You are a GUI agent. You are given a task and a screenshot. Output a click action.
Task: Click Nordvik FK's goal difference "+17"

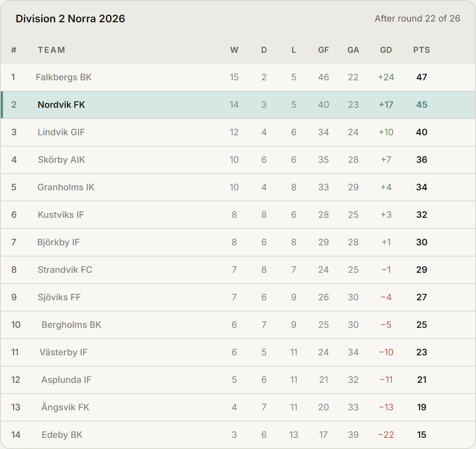tap(386, 105)
